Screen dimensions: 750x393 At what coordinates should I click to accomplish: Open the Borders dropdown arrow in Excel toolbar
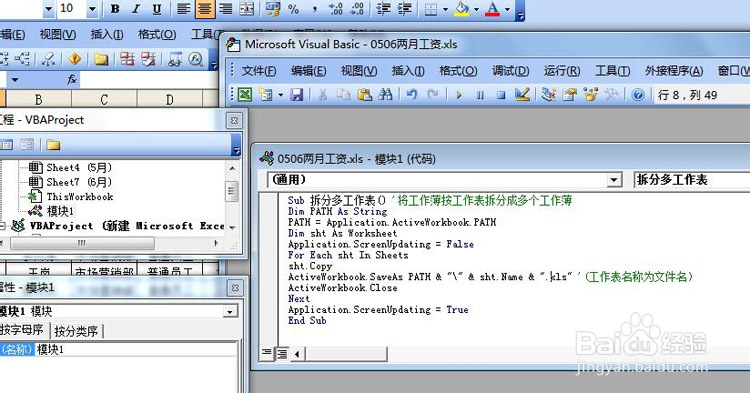[446, 9]
